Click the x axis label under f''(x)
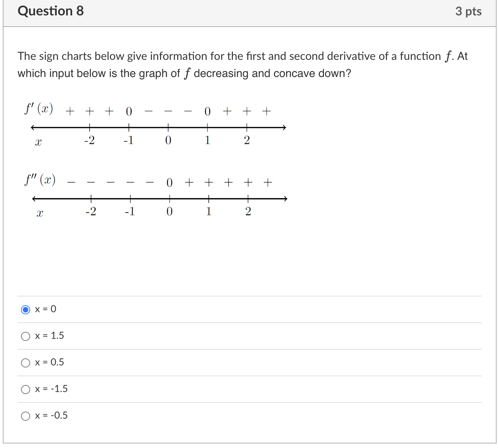498x448 pixels. coord(40,213)
